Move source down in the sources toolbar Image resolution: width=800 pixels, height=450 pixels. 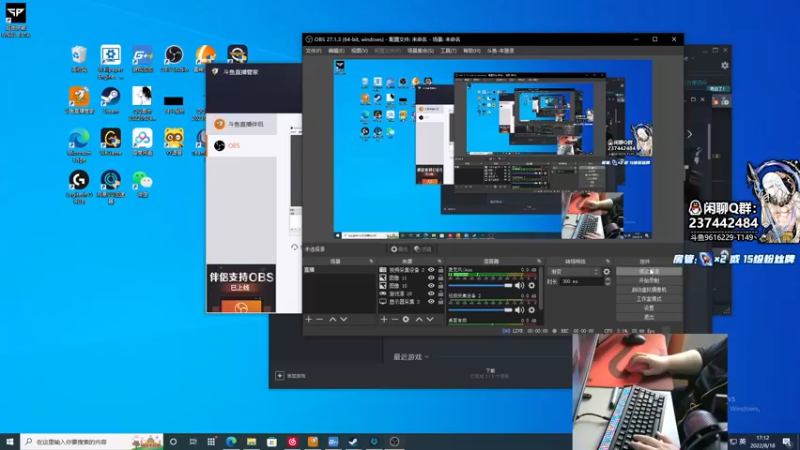tap(430, 319)
